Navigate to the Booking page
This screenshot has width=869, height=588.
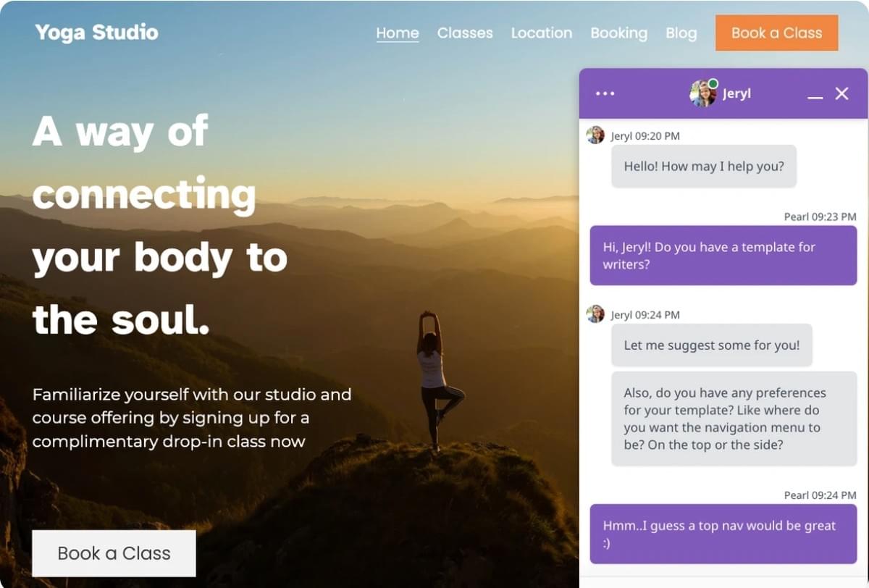(x=618, y=33)
